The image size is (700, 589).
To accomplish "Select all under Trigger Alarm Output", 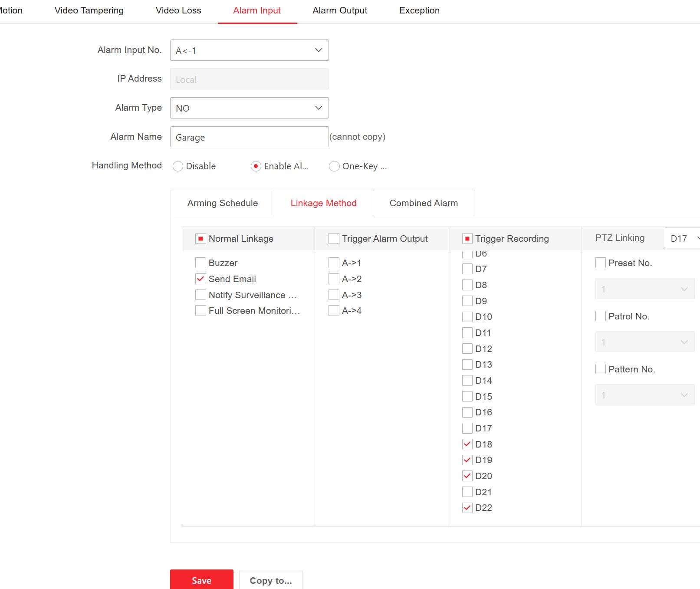I will point(334,239).
